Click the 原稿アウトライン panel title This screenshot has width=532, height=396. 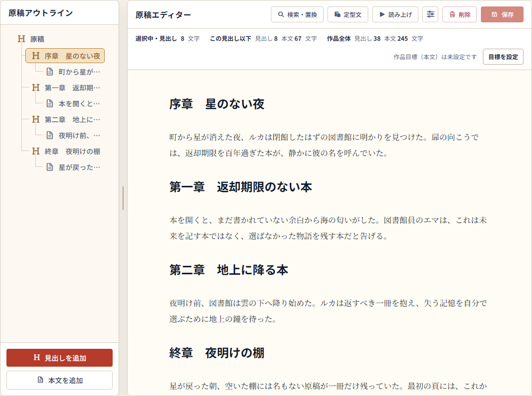(41, 13)
